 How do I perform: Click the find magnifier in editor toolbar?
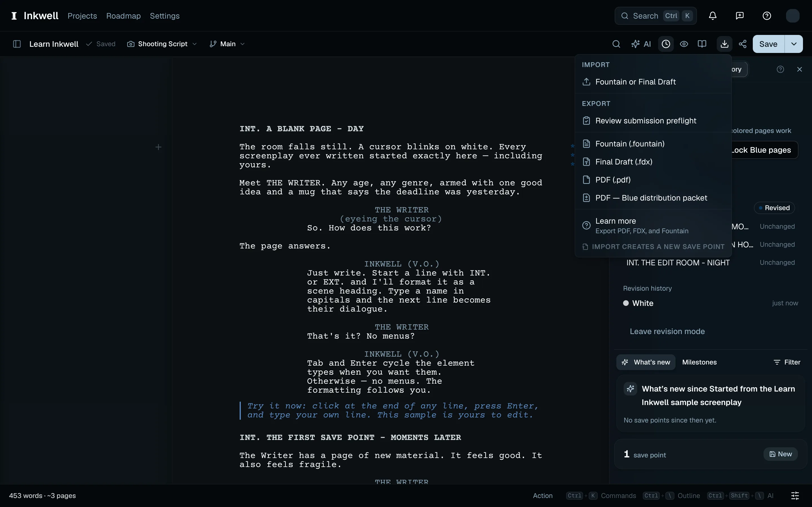pos(616,44)
